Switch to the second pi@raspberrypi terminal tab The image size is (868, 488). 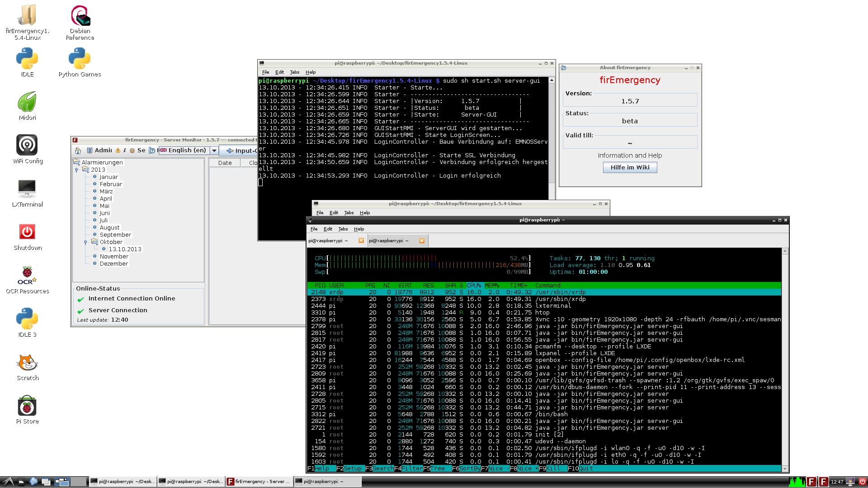[x=389, y=241]
